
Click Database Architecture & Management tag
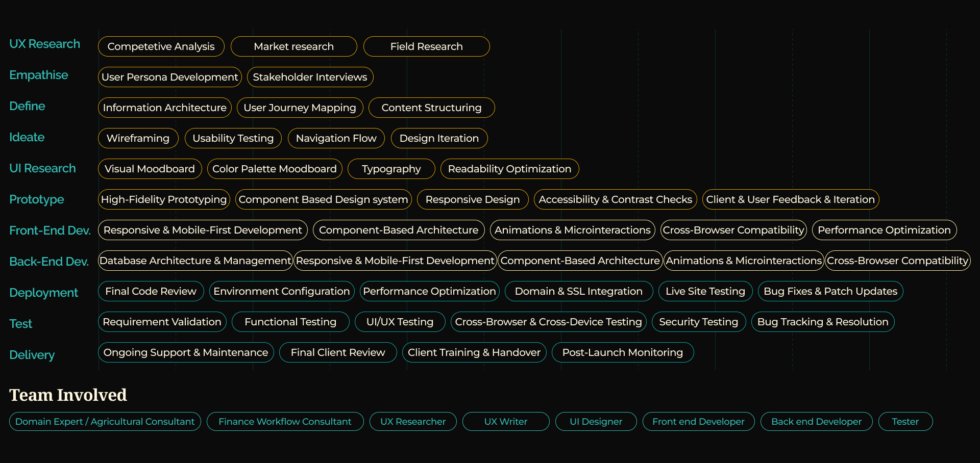(195, 261)
